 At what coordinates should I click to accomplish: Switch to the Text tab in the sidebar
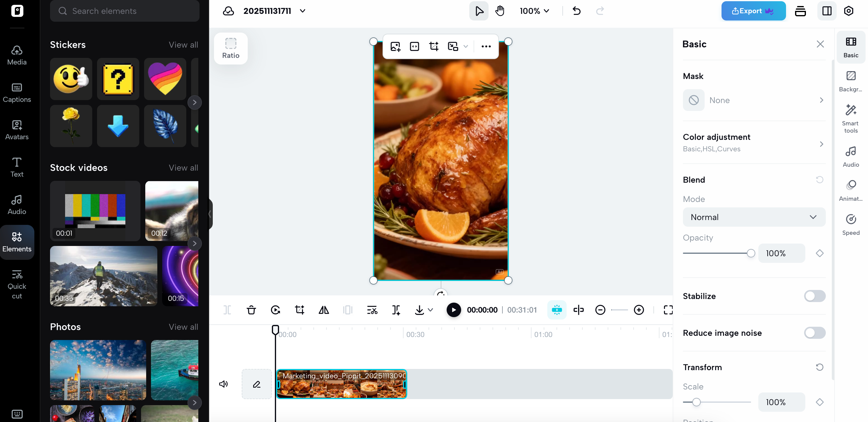pyautogui.click(x=17, y=167)
